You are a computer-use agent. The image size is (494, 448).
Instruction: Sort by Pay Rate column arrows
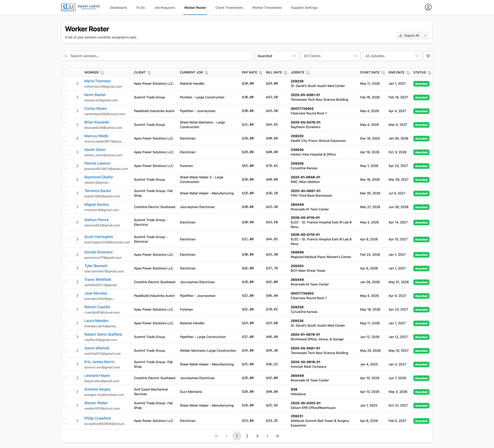261,72
